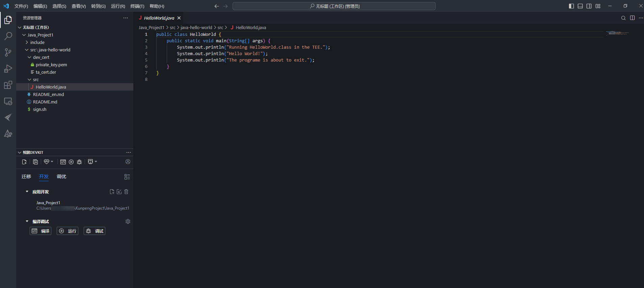Open the 转到(G) menu

click(x=98, y=6)
